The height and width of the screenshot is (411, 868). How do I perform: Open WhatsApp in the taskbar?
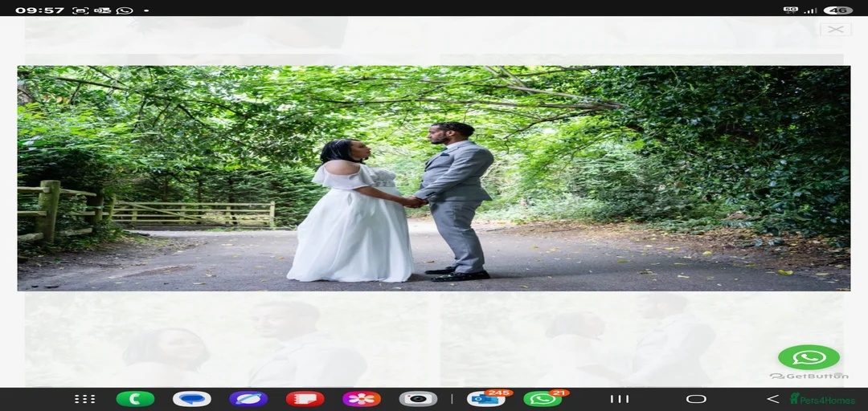pyautogui.click(x=542, y=399)
